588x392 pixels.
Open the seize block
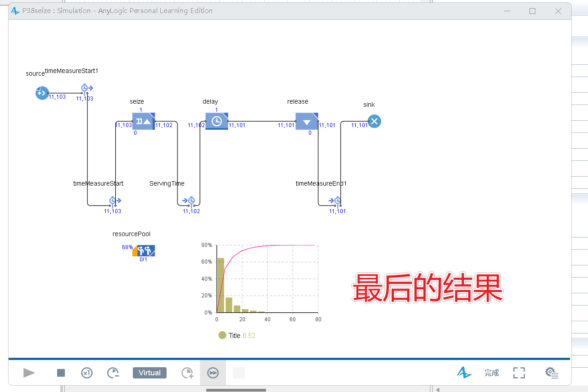tap(144, 121)
